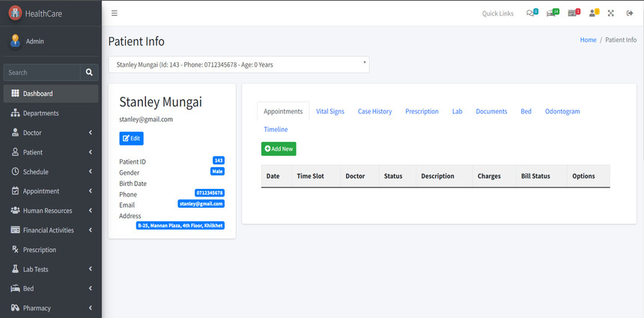Expand the Human Resources menu
Viewport: 644px width, 318px height.
tap(50, 211)
